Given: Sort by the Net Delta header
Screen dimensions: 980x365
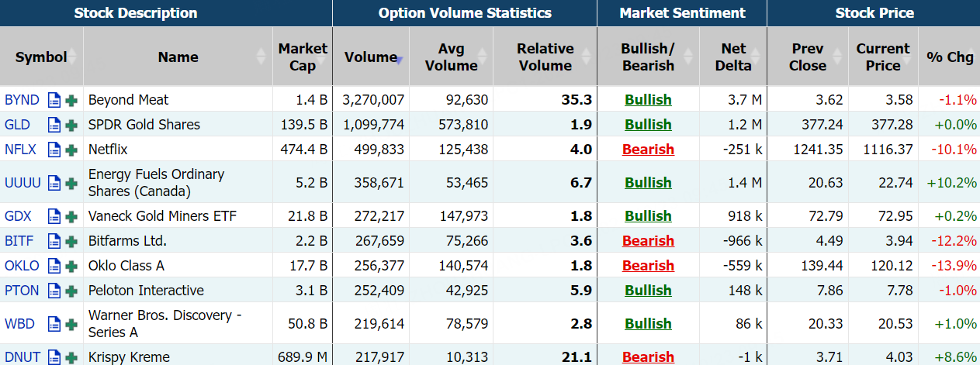Looking at the screenshot, I should coord(733,57).
